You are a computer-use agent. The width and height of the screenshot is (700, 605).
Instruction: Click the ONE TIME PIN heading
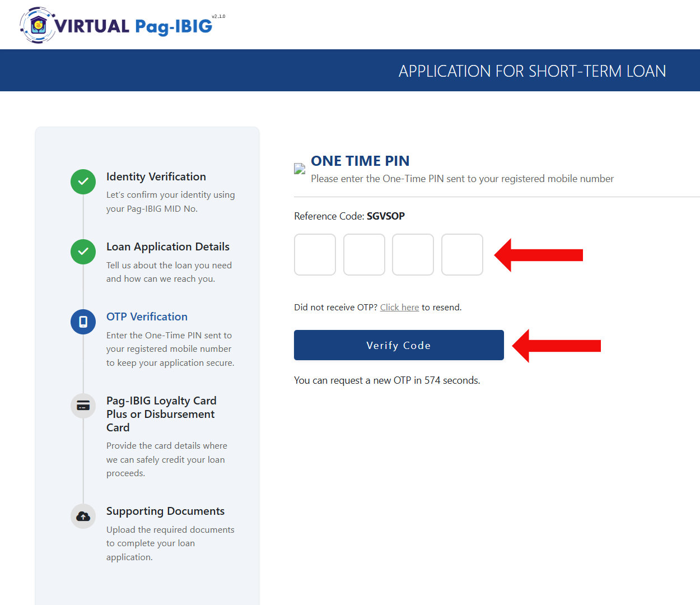pos(360,161)
